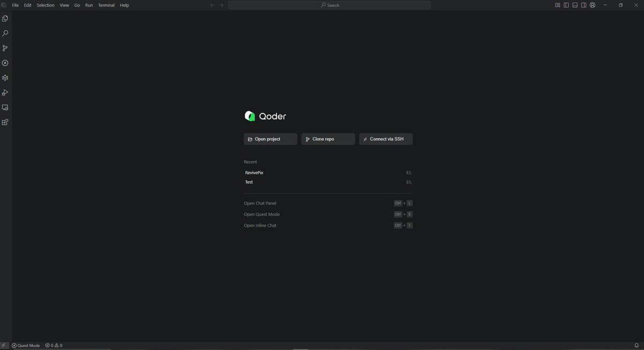
Task: Go back with the left arrow
Action: point(212,5)
